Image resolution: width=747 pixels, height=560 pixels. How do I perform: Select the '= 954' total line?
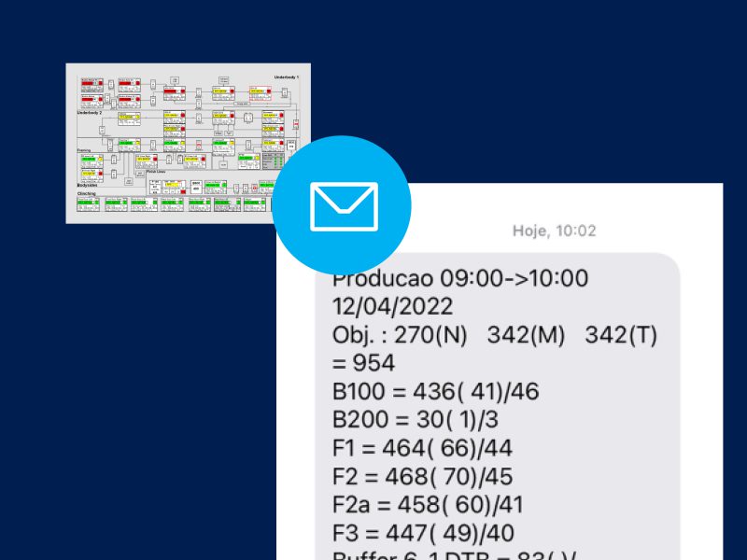(364, 363)
